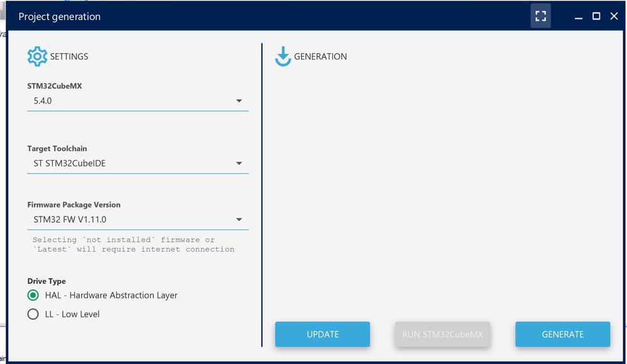Screen dimensions: 627x364
Task: Click the Firmware Package Version label
Action: click(74, 205)
